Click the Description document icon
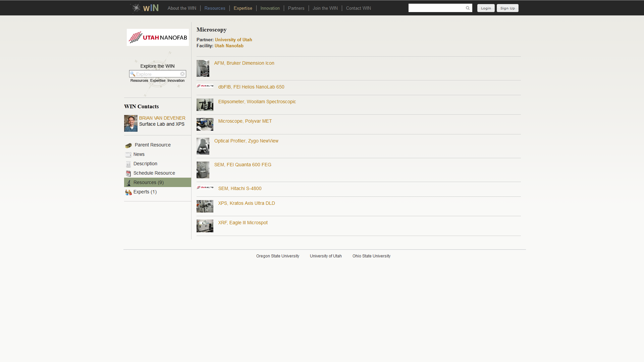 pyautogui.click(x=128, y=164)
